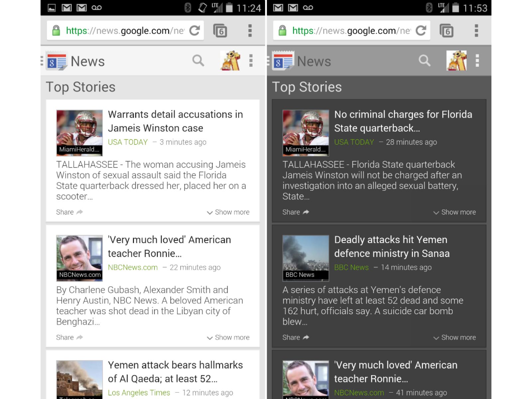The width and height of the screenshot is (532, 399).
Task: Tap the search icon in light News header
Action: click(198, 61)
